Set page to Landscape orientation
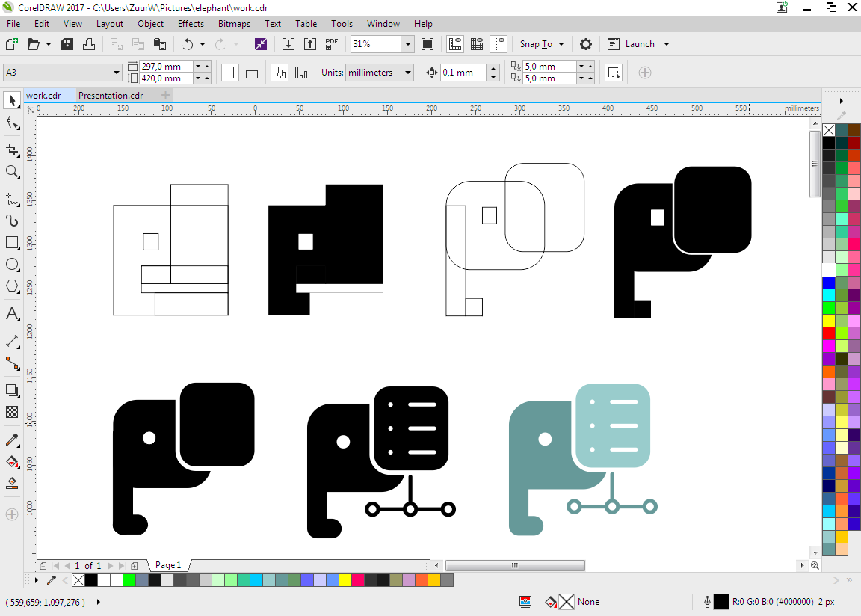Viewport: 861px width, 616px height. tap(251, 73)
